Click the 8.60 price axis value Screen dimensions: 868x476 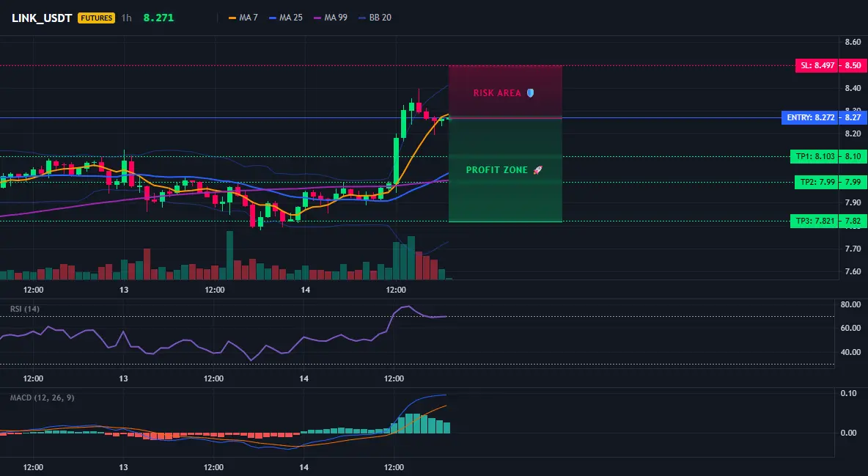[x=853, y=42]
